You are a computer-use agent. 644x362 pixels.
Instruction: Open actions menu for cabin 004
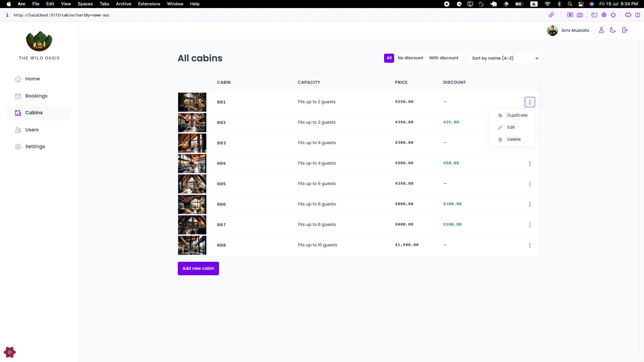530,164
